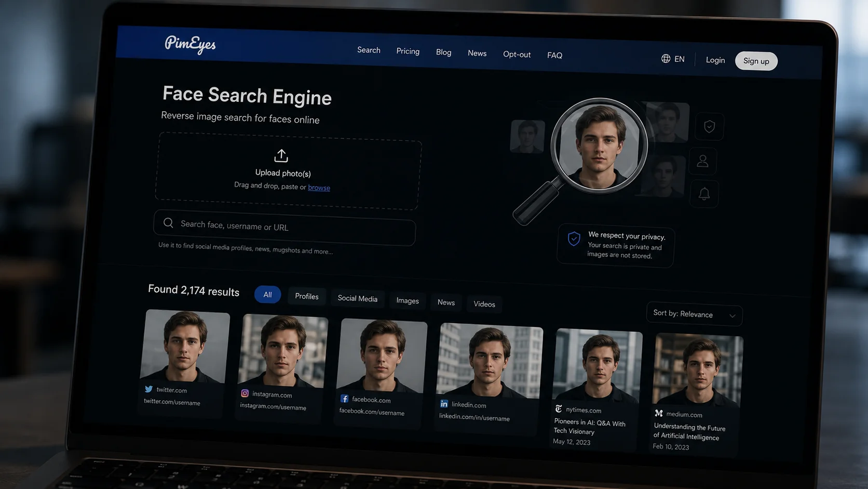Open the EN language selector
The height and width of the screenshot is (489, 868).
[673, 59]
